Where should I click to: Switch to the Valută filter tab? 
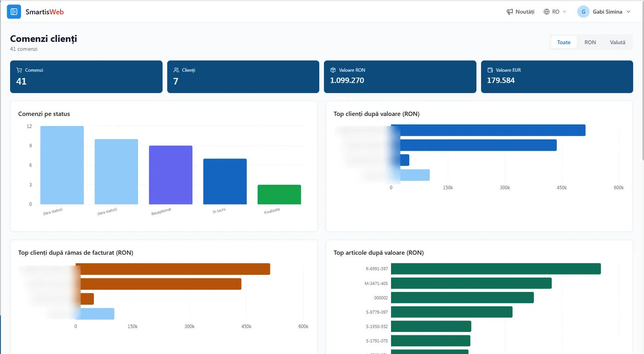617,42
